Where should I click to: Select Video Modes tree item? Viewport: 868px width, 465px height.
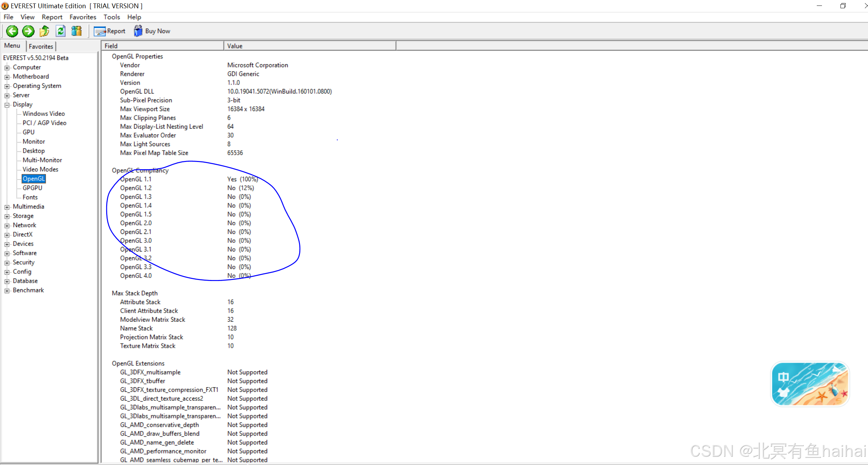coord(40,170)
